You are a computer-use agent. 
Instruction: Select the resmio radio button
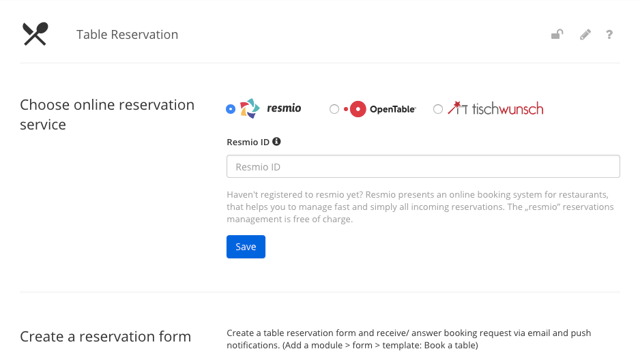coord(231,109)
